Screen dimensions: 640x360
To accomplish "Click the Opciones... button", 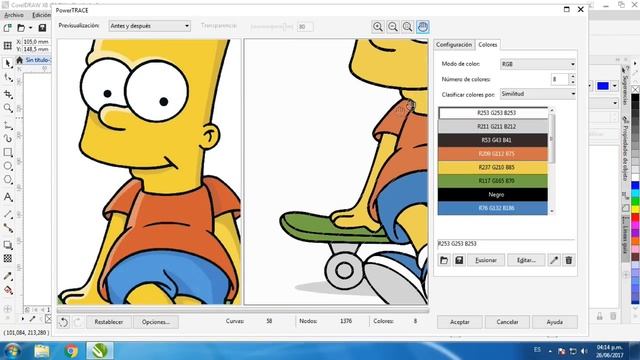I will click(x=156, y=322).
